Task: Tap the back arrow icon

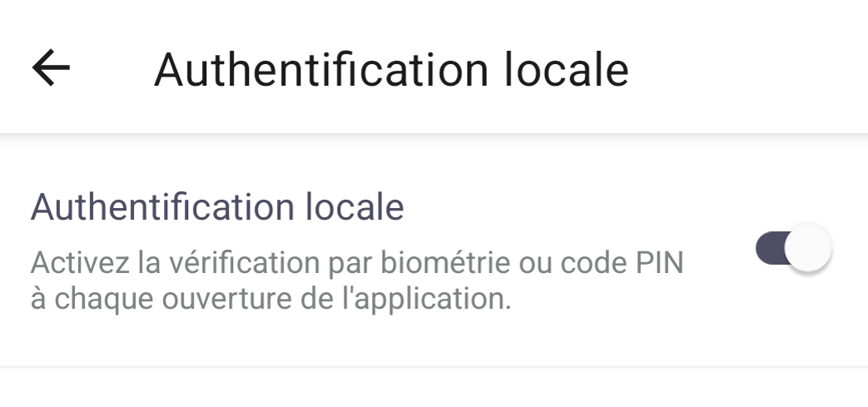Action: (51, 68)
